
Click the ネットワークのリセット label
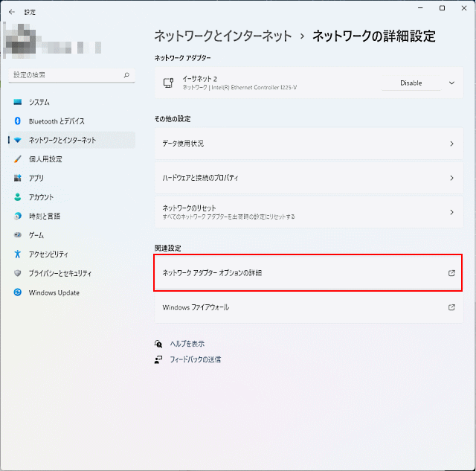click(189, 208)
